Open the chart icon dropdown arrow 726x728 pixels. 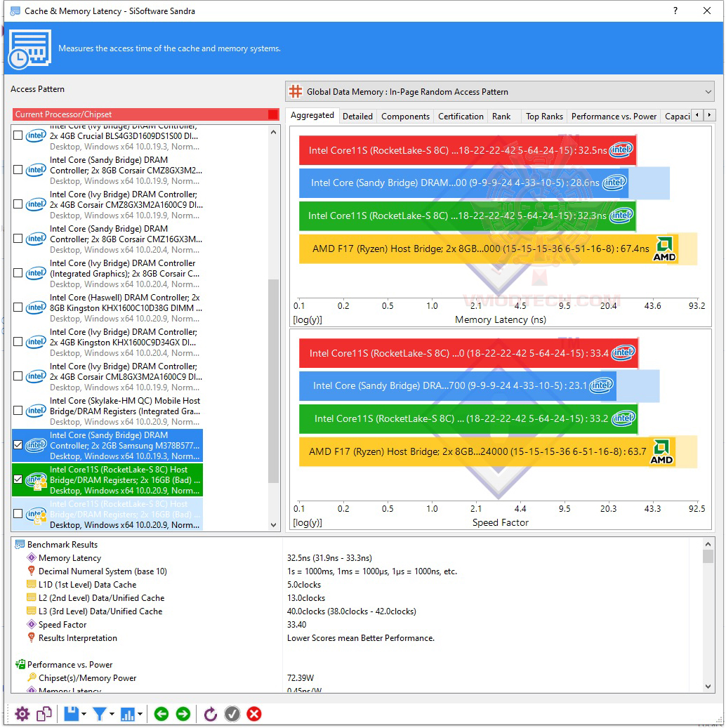(x=140, y=713)
